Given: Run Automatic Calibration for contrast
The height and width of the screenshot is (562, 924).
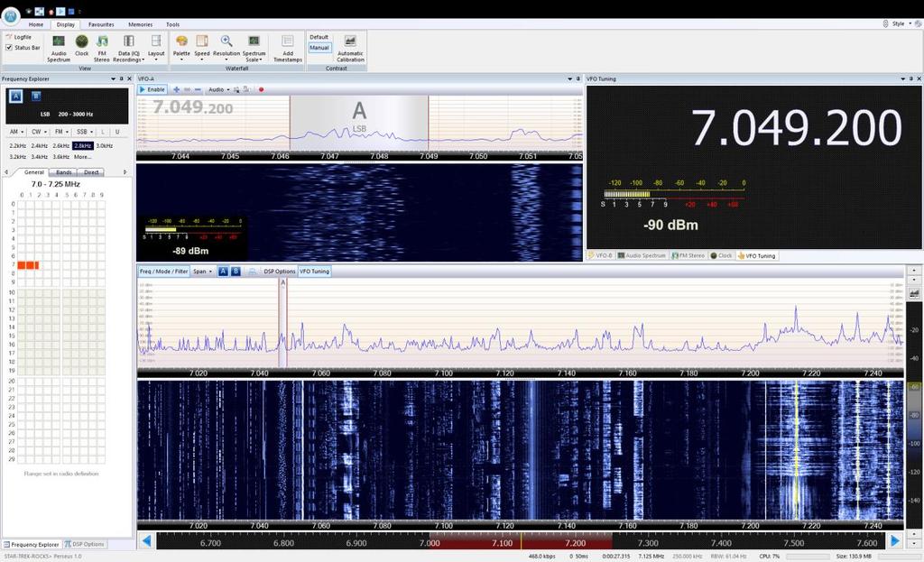Looking at the screenshot, I should coord(350,49).
